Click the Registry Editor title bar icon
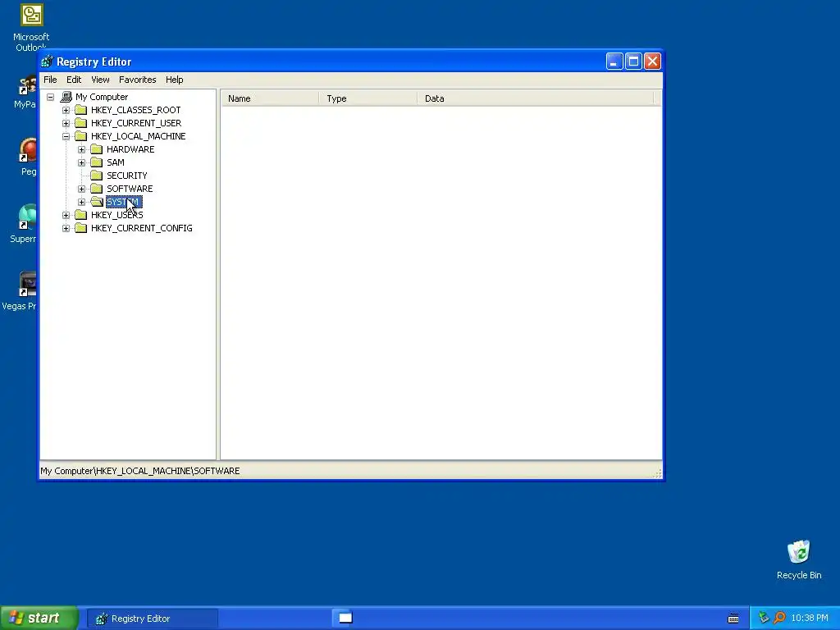840x630 pixels. click(x=47, y=62)
